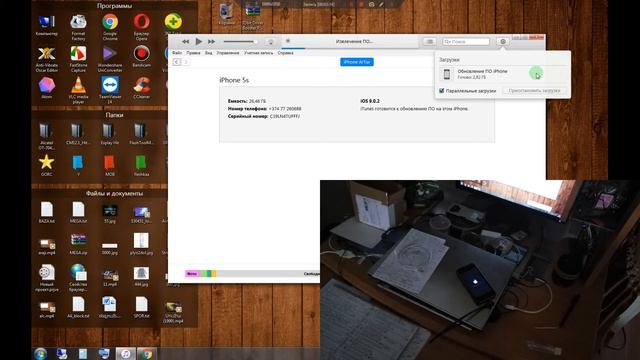Open the Вид menu in iTunes

click(x=209, y=53)
